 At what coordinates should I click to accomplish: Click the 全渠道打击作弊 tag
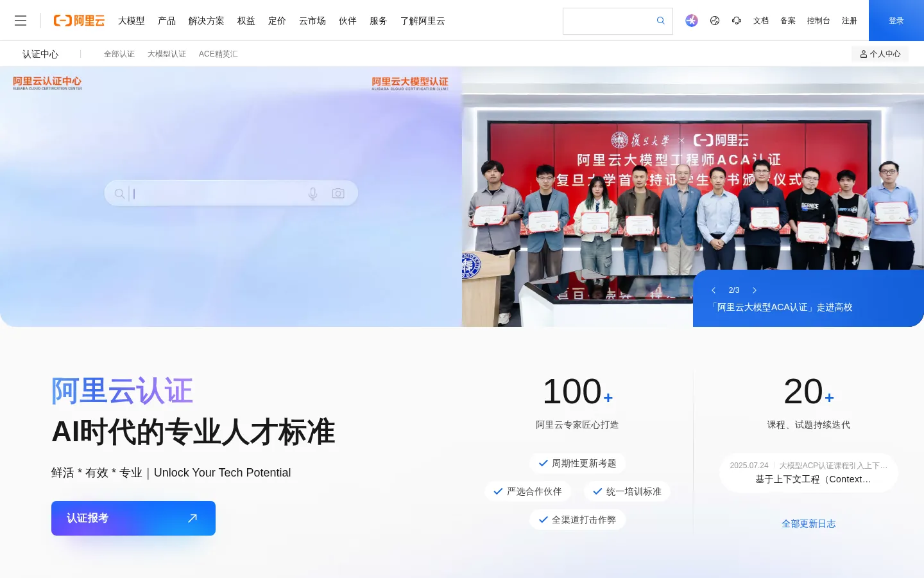(577, 520)
